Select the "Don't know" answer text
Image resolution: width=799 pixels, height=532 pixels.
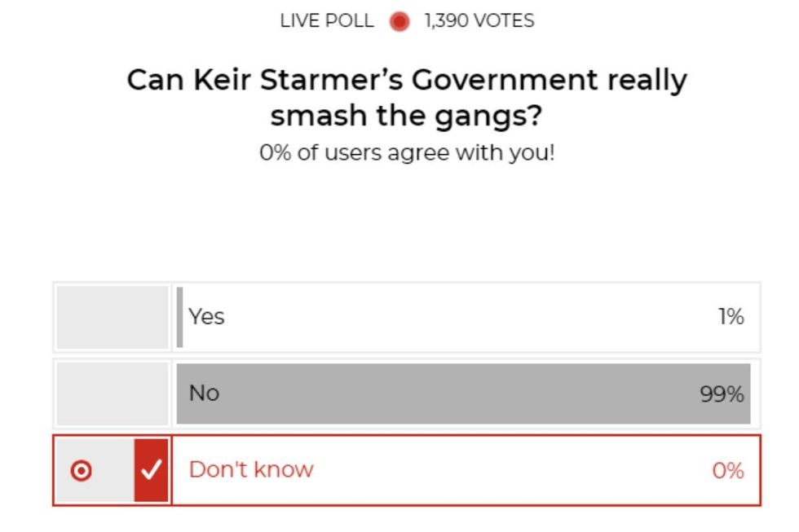click(251, 469)
